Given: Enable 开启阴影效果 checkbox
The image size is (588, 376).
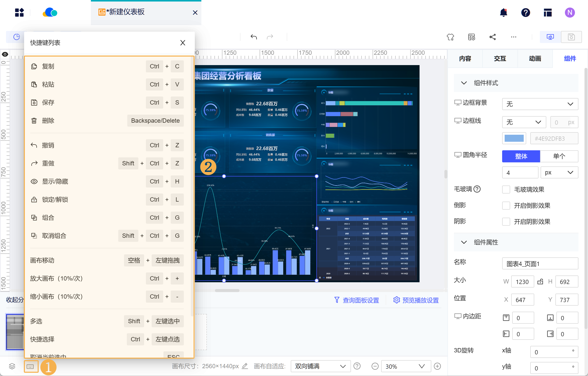Looking at the screenshot, I should pyautogui.click(x=506, y=222).
